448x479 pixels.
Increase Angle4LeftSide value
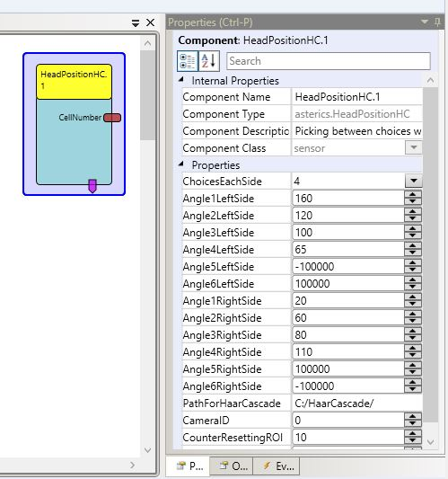coord(413,245)
